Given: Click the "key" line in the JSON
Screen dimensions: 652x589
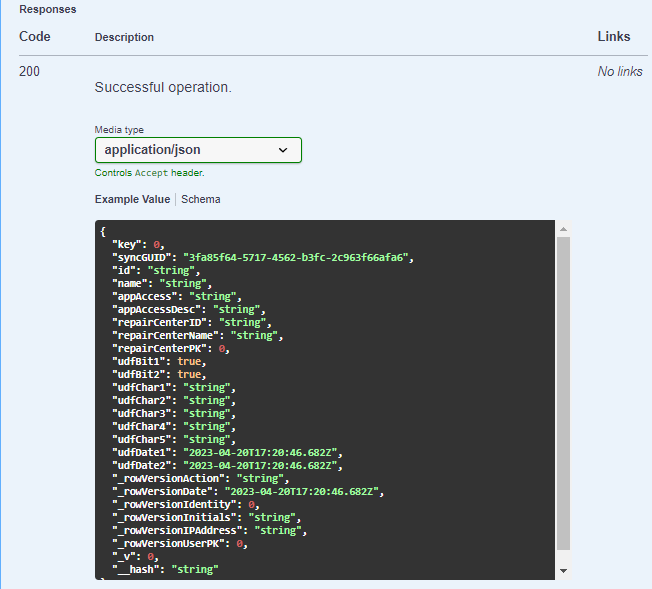Looking at the screenshot, I should [138, 245].
